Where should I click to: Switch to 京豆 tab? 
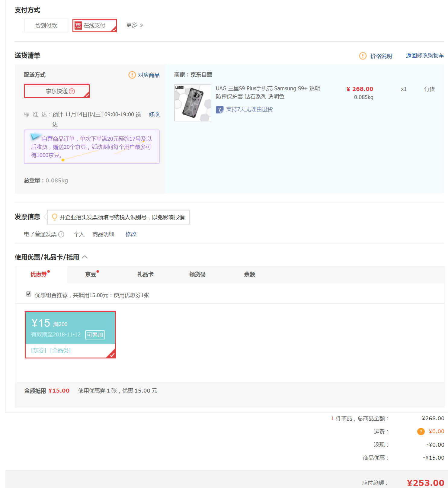point(91,274)
